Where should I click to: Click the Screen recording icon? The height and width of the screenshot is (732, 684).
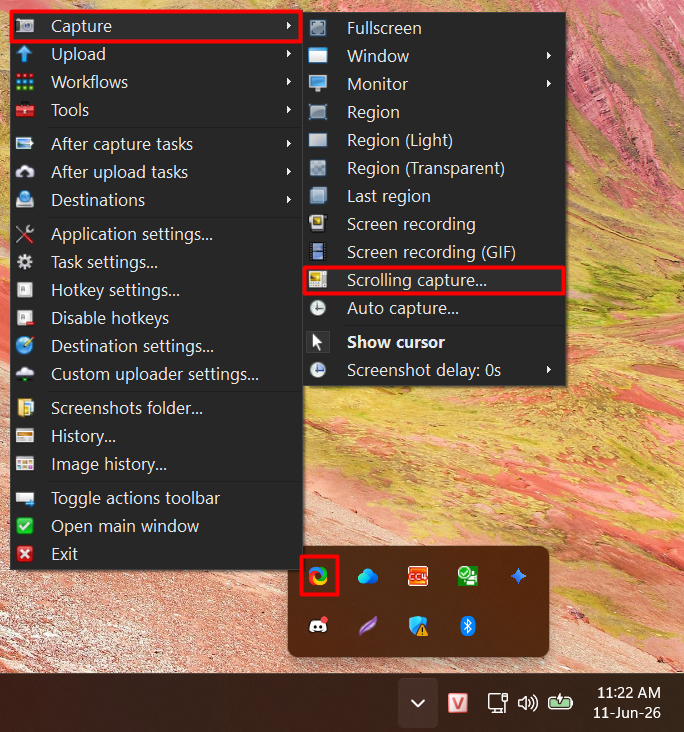318,224
